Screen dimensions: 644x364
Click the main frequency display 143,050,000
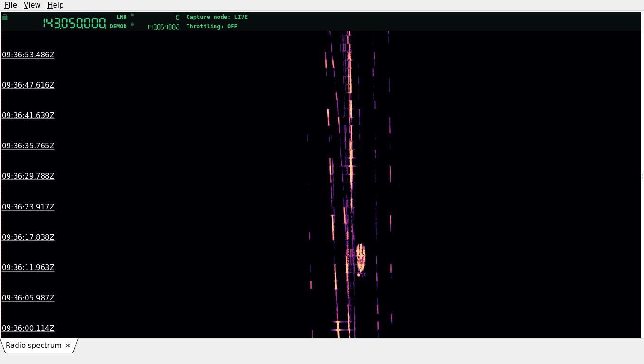[74, 23]
